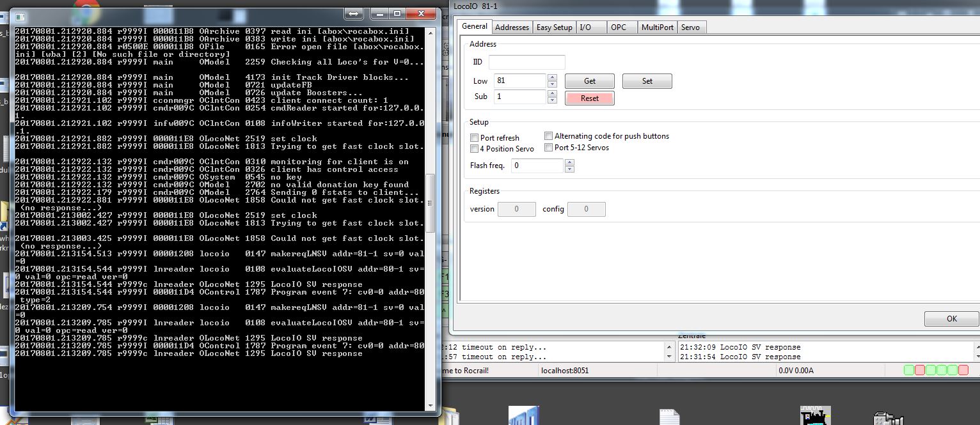Click the last red status indicator
Image resolution: width=980 pixels, height=425 pixels.
[x=963, y=370]
